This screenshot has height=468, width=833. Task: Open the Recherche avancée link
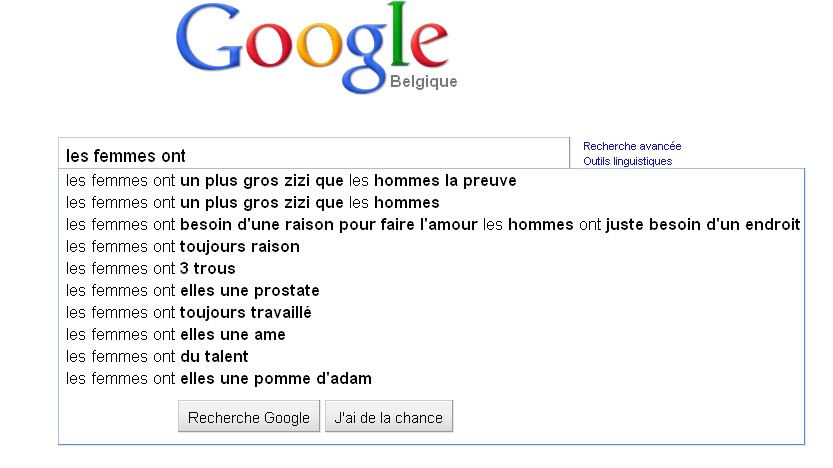click(632, 146)
